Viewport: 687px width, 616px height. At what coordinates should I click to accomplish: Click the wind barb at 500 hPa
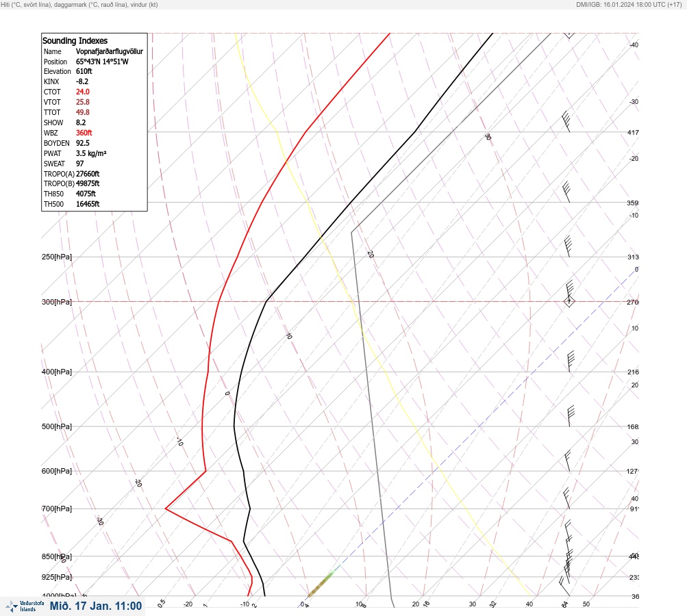point(571,416)
